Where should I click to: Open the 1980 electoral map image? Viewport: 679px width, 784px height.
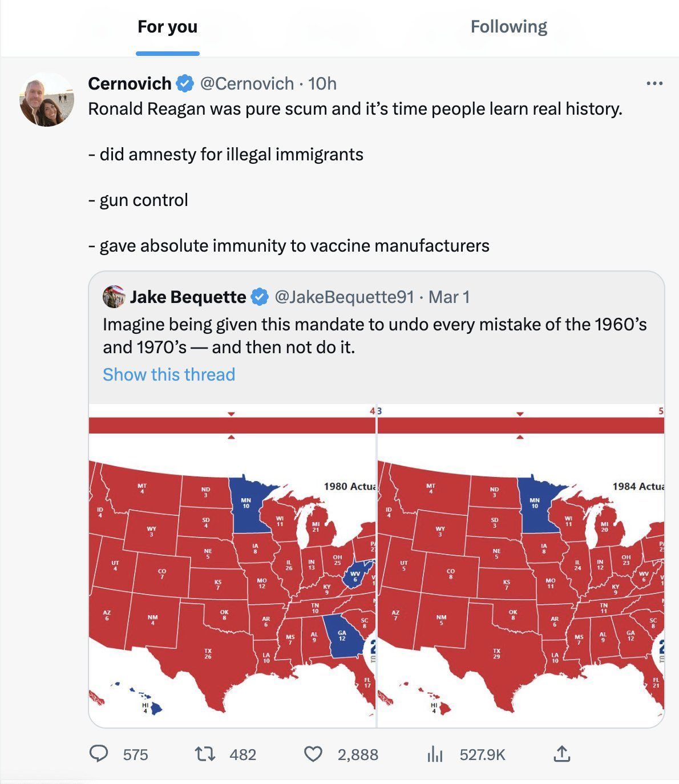(232, 565)
